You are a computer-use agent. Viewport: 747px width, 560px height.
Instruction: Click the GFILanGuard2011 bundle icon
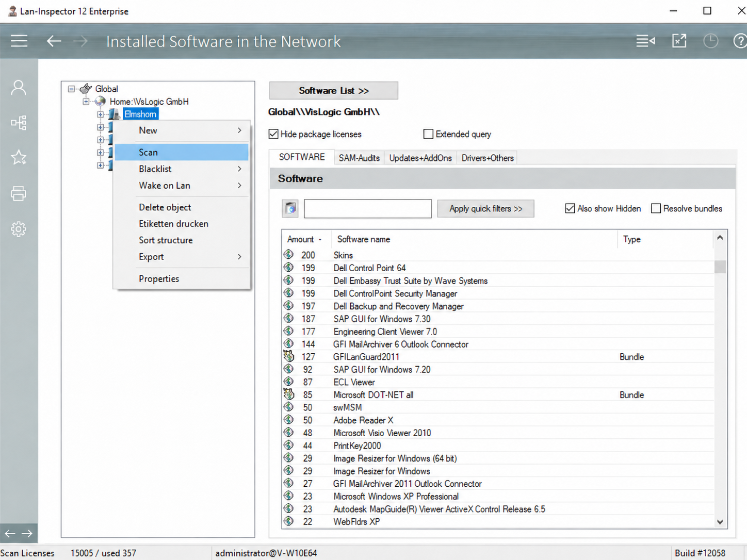pos(289,356)
